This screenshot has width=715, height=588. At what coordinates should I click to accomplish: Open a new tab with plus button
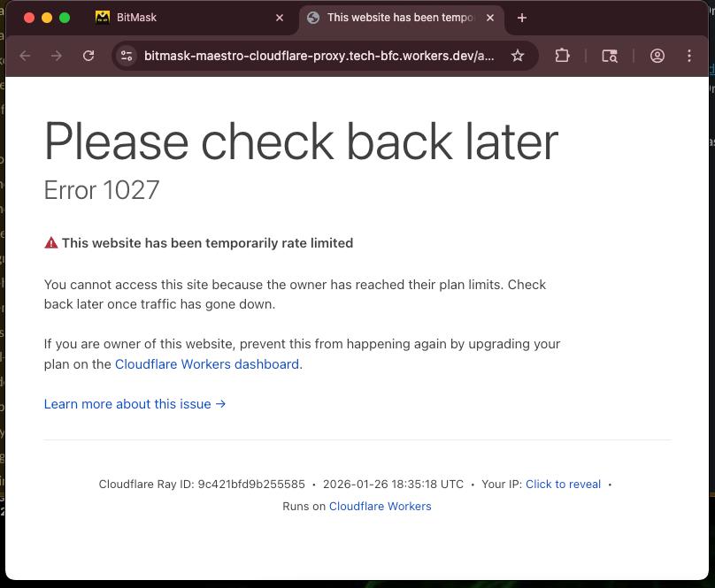[x=522, y=18]
